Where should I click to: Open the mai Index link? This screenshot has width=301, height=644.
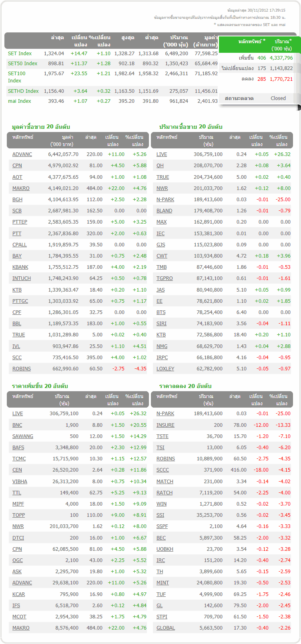(19, 101)
